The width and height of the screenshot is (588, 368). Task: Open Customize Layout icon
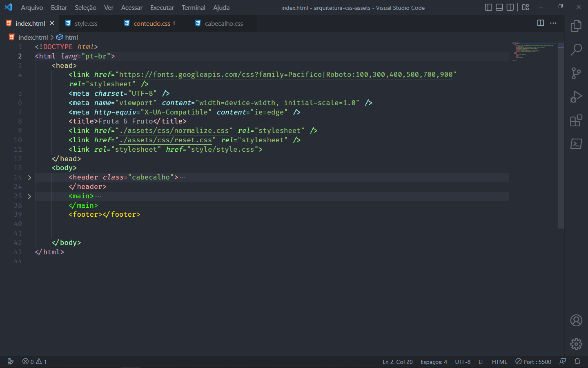tap(526, 7)
